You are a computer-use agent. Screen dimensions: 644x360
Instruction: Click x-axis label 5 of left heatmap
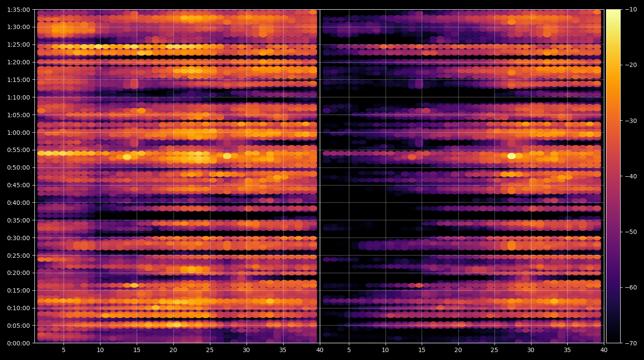[64, 350]
